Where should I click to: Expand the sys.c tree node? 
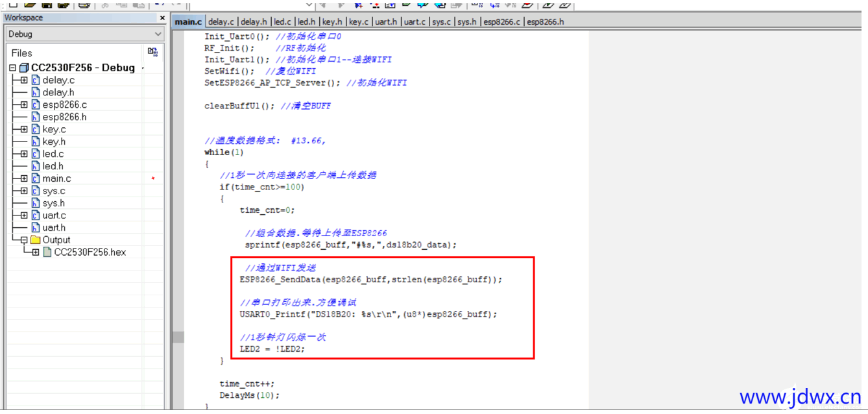coord(24,191)
